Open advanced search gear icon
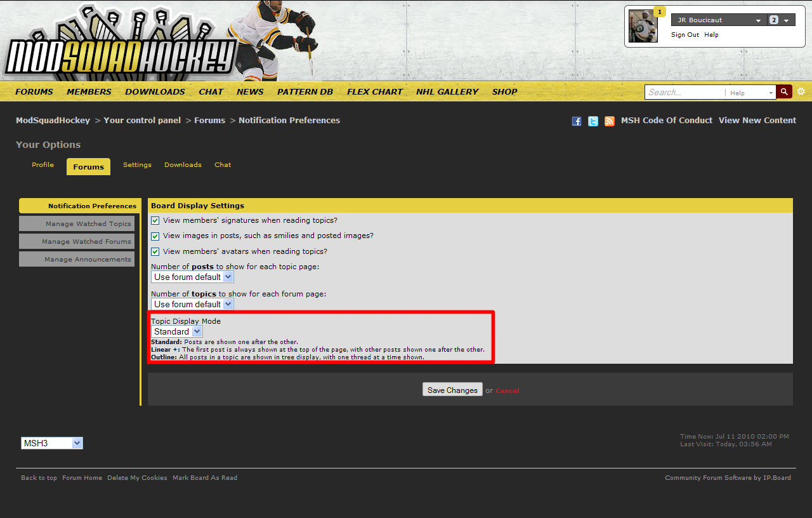 (x=801, y=92)
